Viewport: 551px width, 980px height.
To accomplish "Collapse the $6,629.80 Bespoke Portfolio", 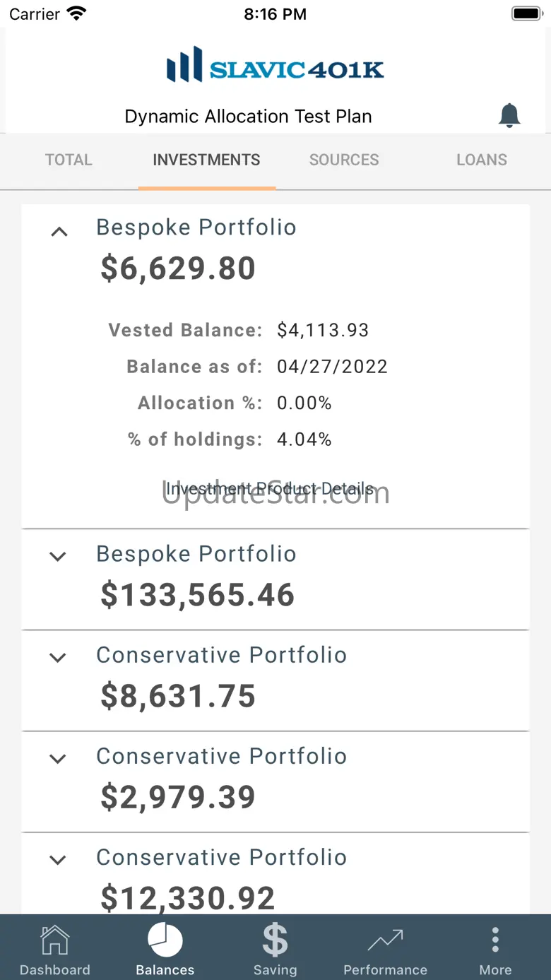I will coord(59,232).
